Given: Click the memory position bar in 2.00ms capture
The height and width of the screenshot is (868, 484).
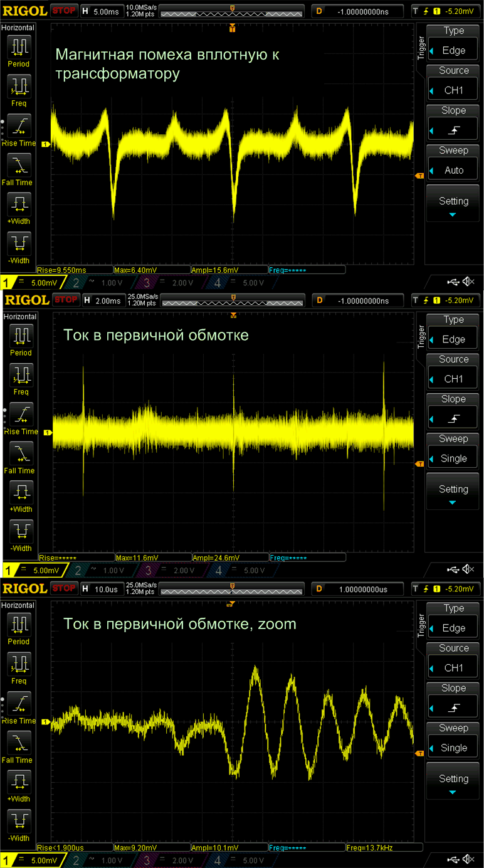Looking at the screenshot, I should coord(233,299).
